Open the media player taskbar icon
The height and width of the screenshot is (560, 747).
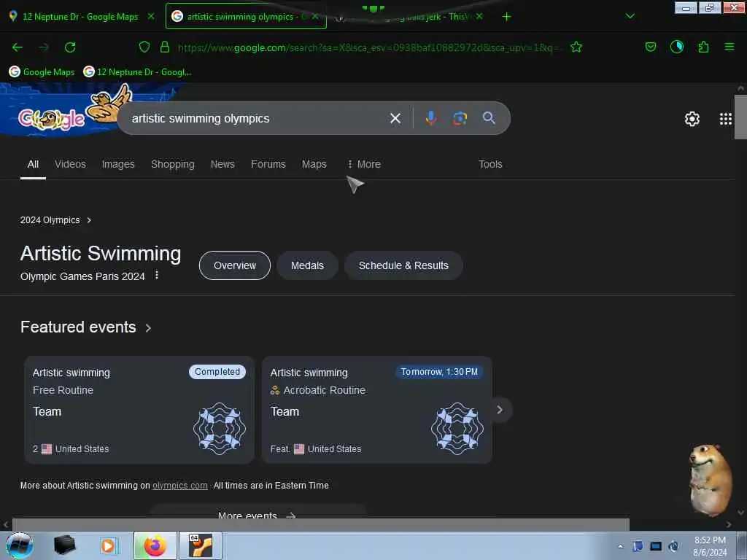coord(108,545)
